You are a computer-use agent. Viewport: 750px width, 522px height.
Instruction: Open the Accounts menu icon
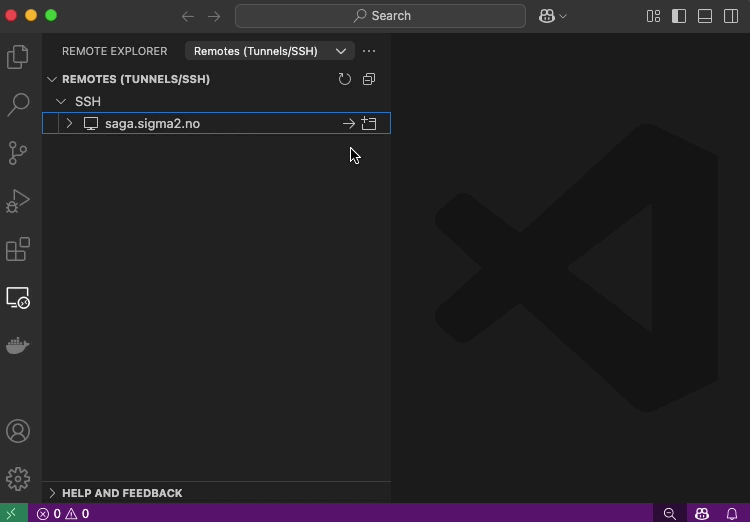click(x=18, y=431)
